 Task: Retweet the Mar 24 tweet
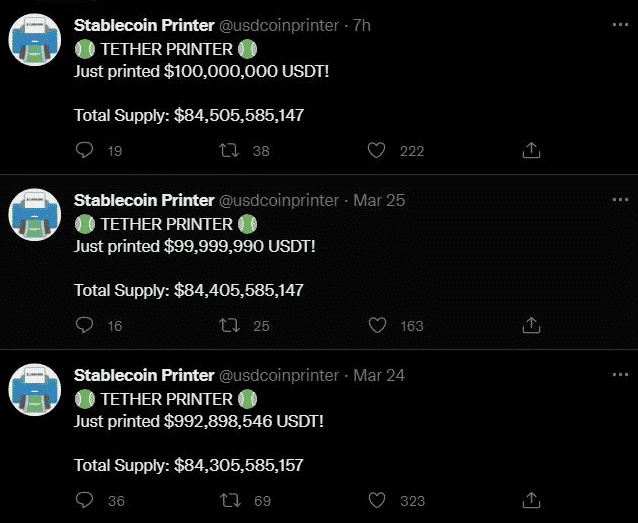coord(229,500)
